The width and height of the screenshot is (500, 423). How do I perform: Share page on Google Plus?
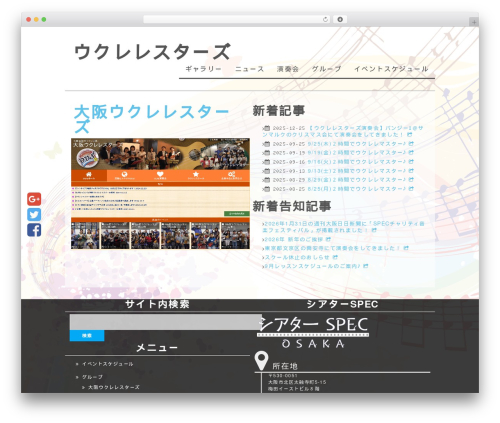tap(34, 199)
